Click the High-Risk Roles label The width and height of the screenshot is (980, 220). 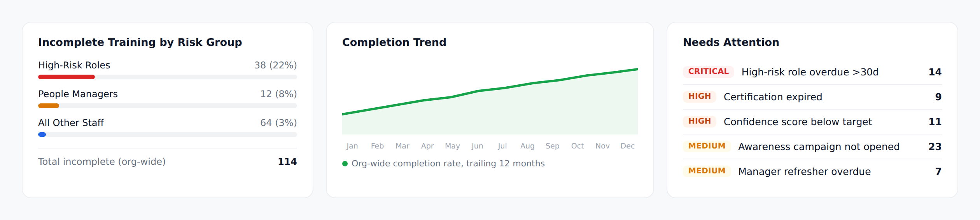tap(74, 65)
